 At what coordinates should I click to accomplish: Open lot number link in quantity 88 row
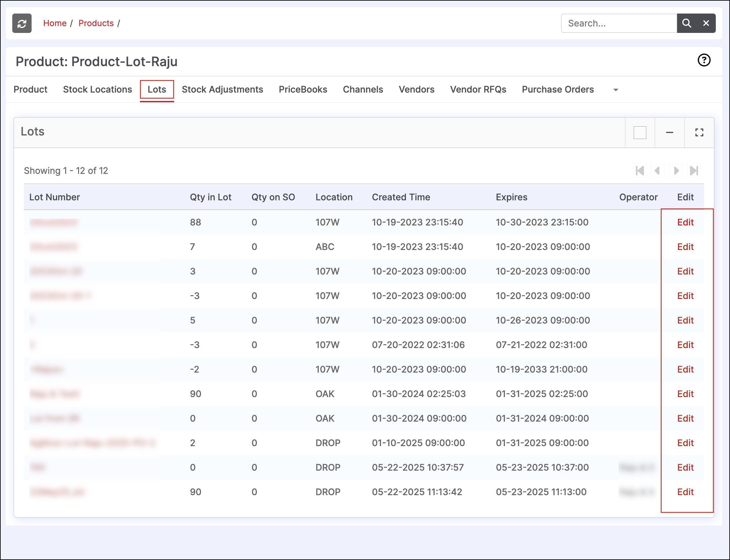coord(54,222)
